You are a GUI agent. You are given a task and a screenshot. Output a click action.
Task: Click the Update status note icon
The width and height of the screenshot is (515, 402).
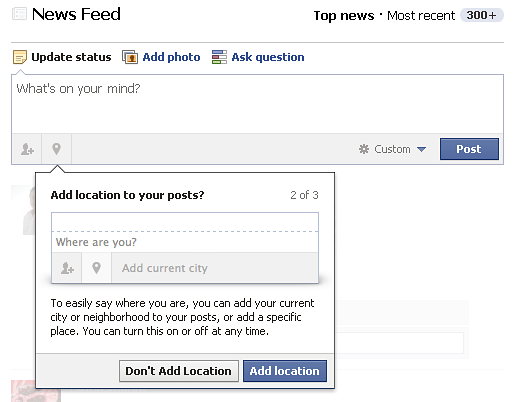point(20,57)
